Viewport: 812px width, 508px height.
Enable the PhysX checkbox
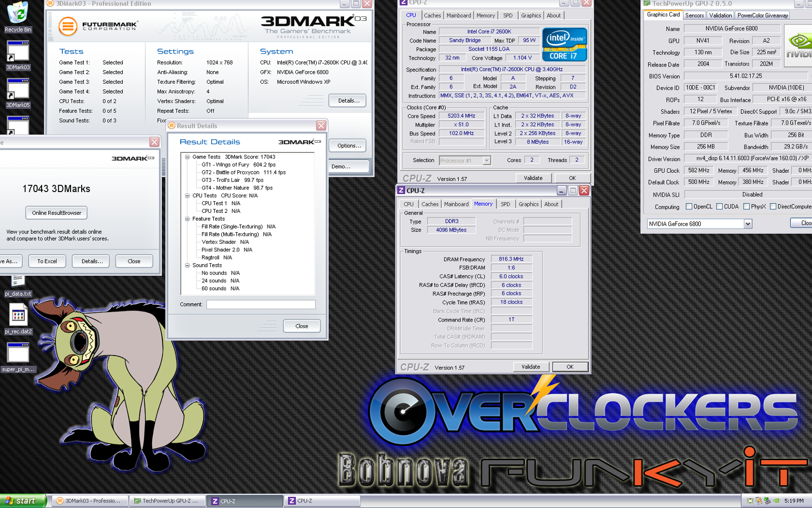(746, 206)
